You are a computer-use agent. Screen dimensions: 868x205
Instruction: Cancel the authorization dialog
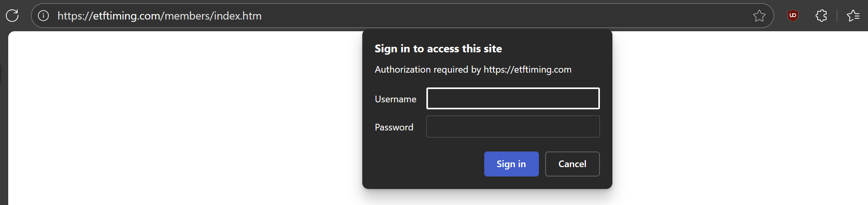click(572, 164)
